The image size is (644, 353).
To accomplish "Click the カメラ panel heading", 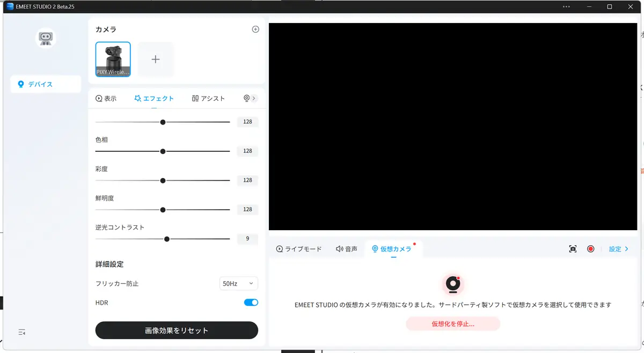I will (106, 30).
